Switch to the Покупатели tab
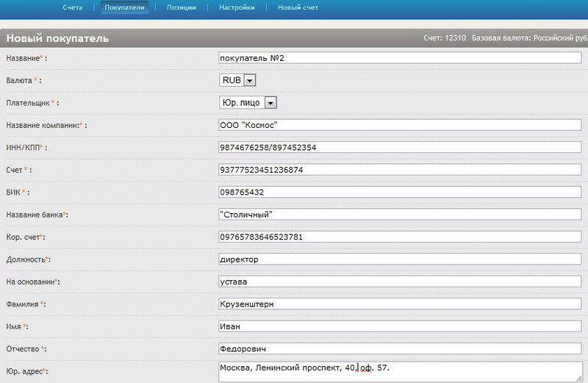The height and width of the screenshot is (383, 588). click(124, 7)
